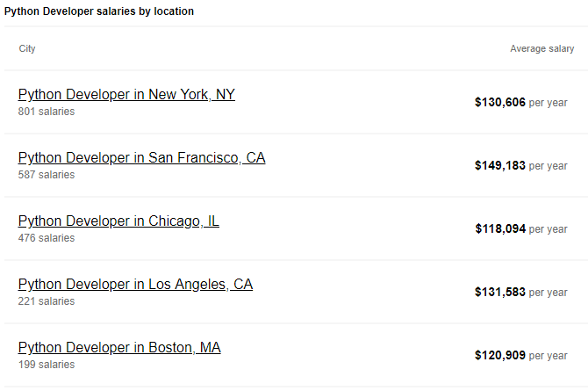Visit Python Developer in Los Angeles, CA link
Screen dimensions: 588x391
tap(135, 285)
